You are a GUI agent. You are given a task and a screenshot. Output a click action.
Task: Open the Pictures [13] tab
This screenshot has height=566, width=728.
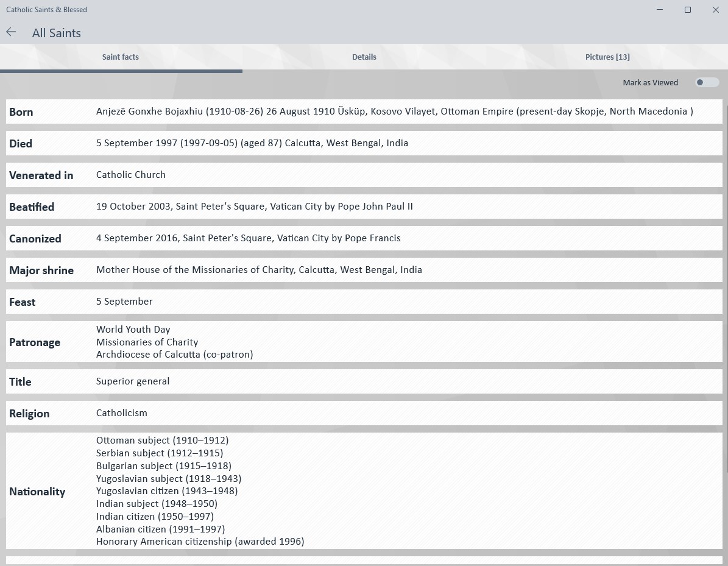click(x=607, y=57)
